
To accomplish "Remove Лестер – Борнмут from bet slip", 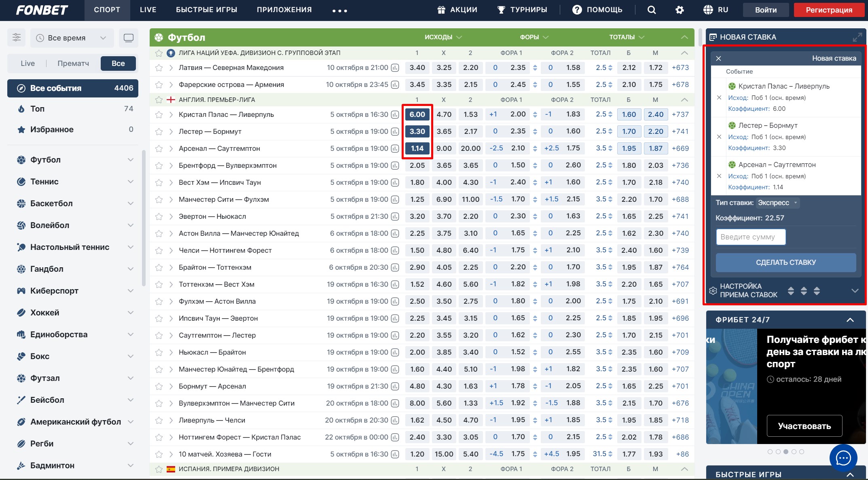I will pyautogui.click(x=719, y=137).
